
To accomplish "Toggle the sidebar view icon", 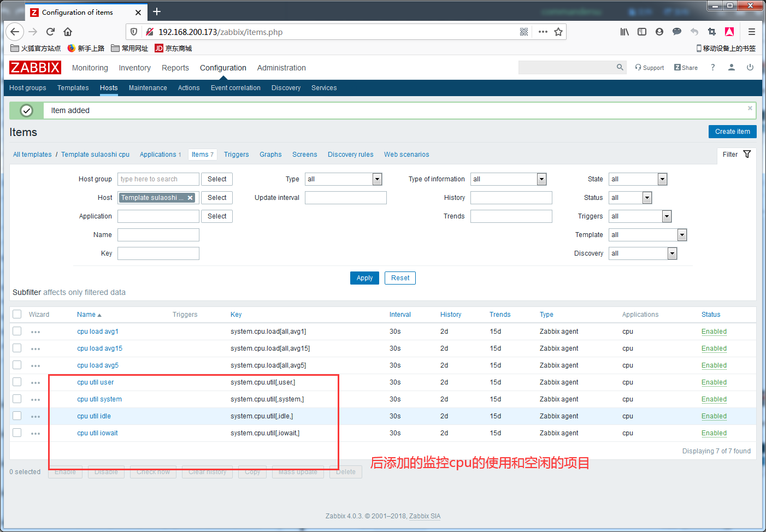I will click(x=642, y=32).
